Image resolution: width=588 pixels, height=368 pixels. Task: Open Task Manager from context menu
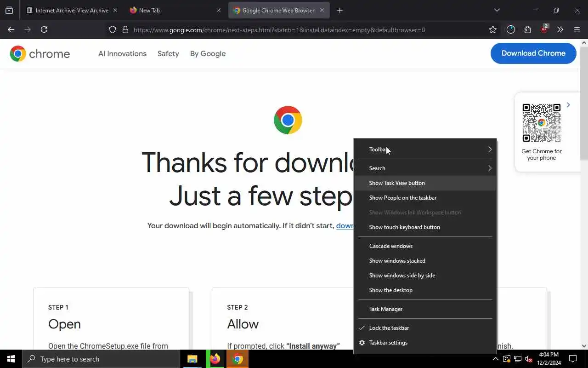(x=425, y=309)
